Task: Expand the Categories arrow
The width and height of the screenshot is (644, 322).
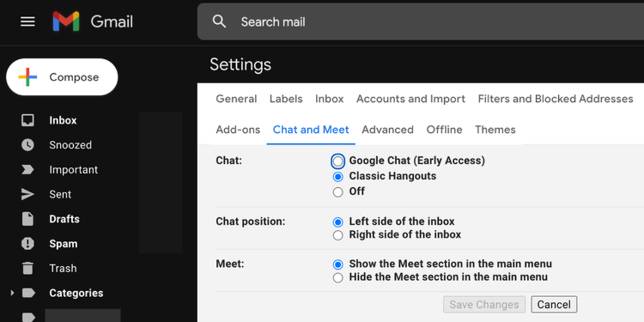Action: pos(12,293)
